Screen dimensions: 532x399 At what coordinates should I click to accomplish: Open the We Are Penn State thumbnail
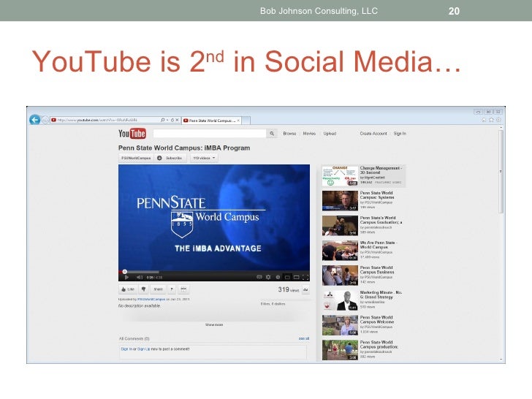tap(340, 251)
